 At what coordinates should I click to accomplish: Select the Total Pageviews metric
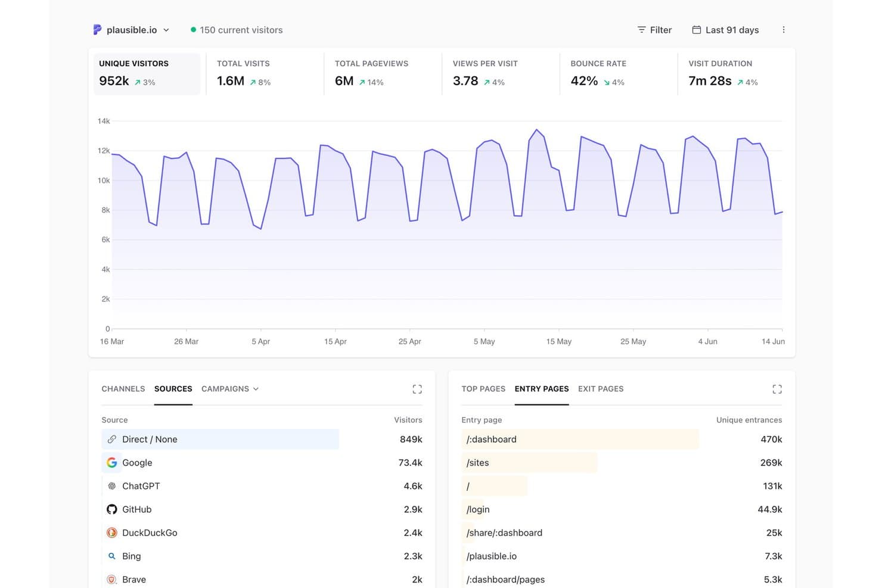[x=383, y=74]
